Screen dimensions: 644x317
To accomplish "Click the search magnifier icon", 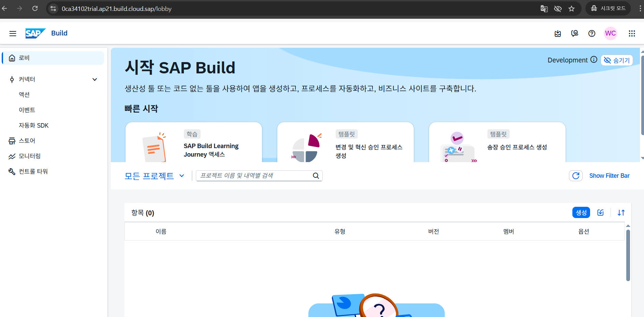I will pos(316,176).
